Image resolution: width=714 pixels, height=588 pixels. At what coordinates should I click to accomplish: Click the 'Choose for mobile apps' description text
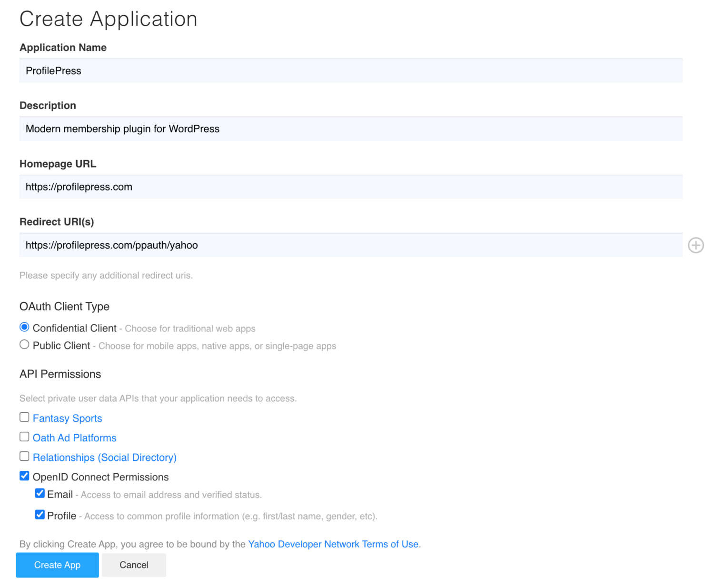[217, 346]
